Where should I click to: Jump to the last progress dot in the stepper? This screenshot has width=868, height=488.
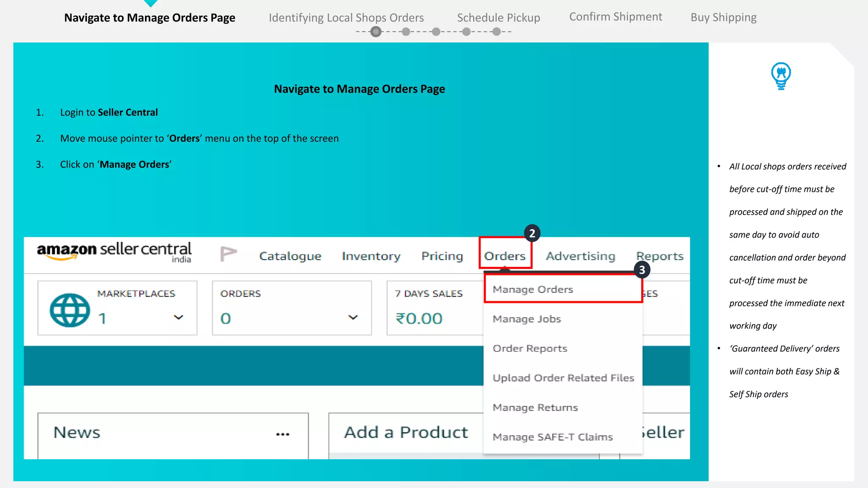(496, 32)
